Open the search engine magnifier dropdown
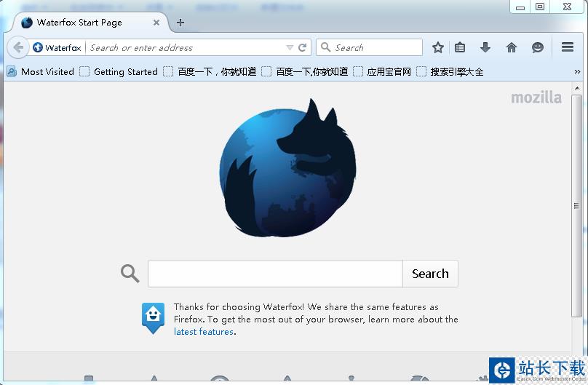This screenshot has width=588, height=385. [325, 47]
